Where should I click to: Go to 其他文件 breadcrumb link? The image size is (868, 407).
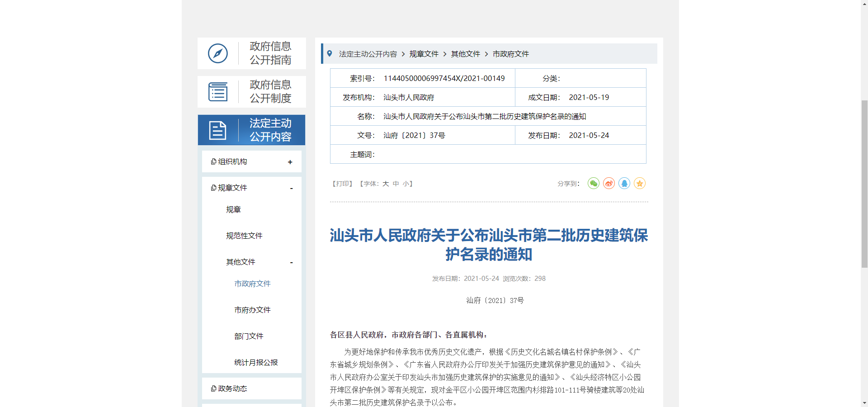[466, 54]
